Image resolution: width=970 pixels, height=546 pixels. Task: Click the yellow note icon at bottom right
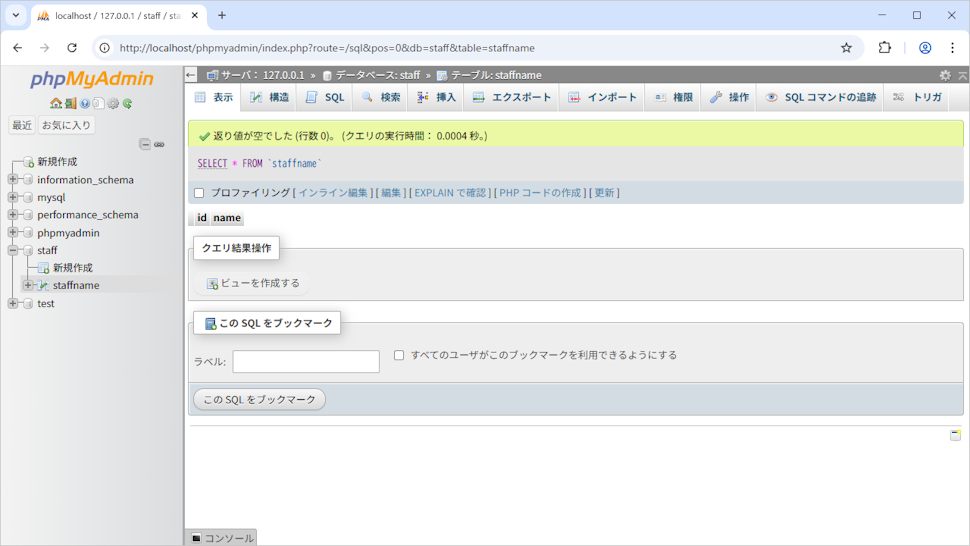(x=955, y=435)
